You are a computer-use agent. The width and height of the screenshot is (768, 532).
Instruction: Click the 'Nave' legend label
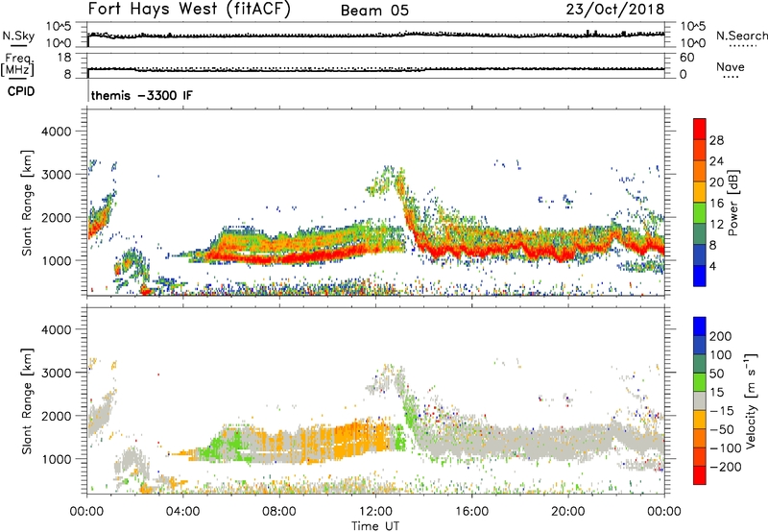tap(731, 66)
